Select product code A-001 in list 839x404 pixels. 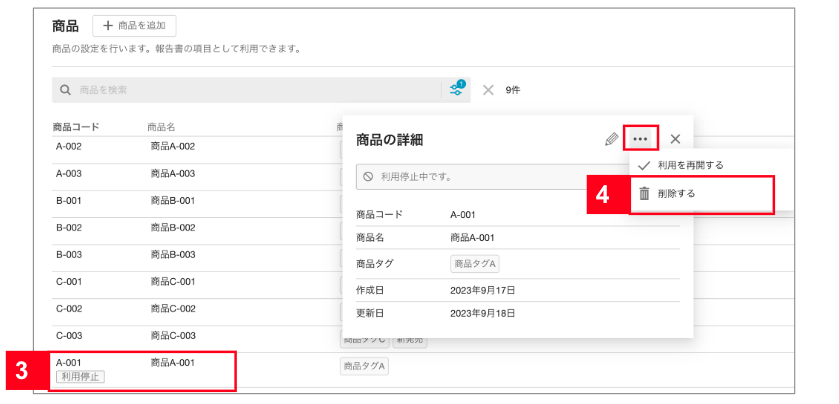pyautogui.click(x=68, y=362)
